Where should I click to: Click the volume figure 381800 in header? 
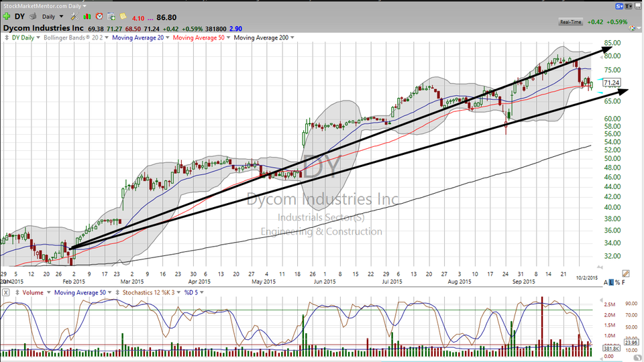coord(216,29)
